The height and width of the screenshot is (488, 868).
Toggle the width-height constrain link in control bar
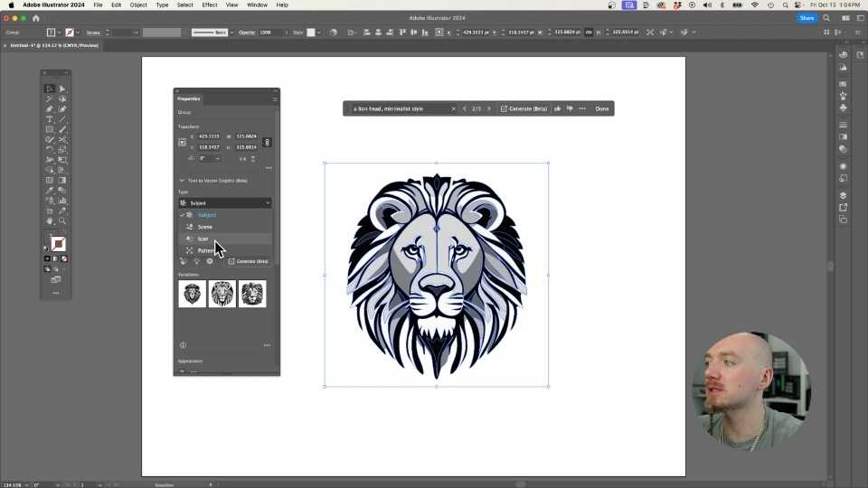tap(589, 33)
